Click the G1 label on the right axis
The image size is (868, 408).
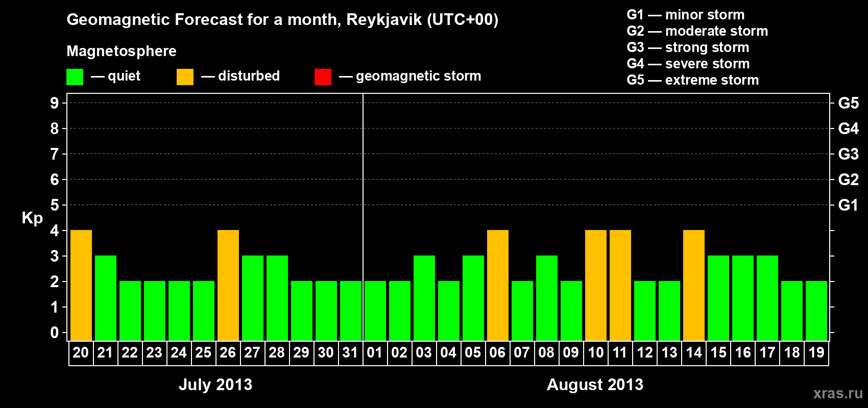[x=849, y=205]
